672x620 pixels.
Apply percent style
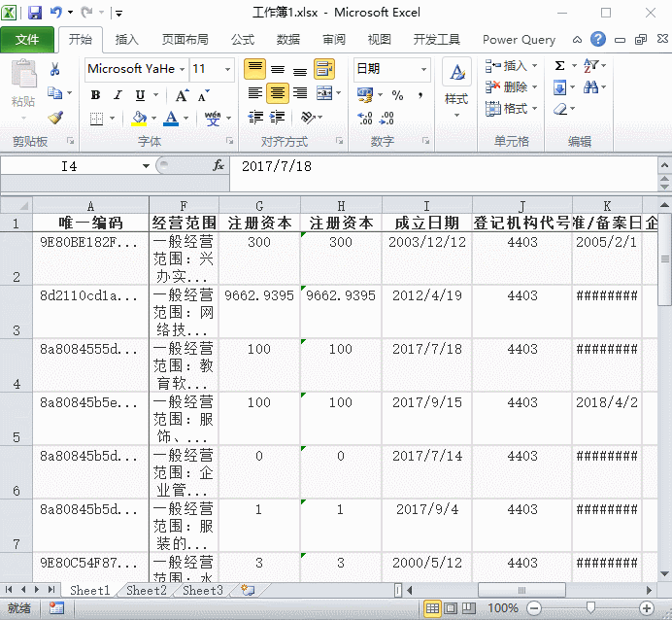397,95
